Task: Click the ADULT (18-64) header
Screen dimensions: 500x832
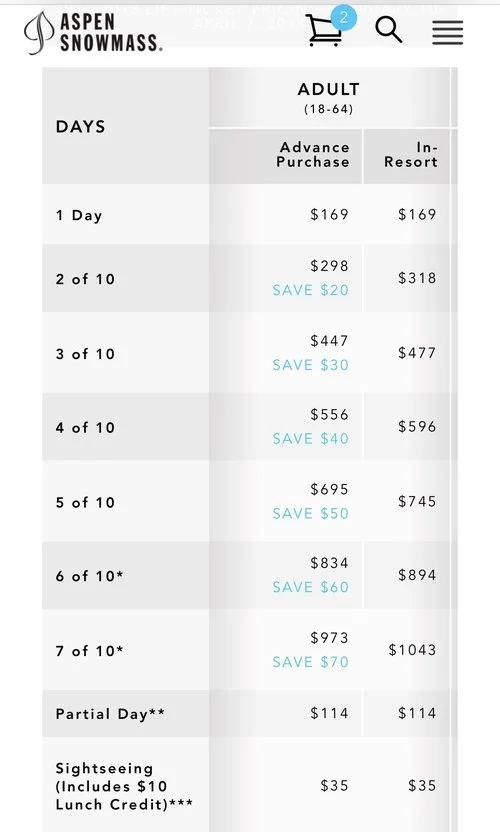Action: click(x=329, y=98)
